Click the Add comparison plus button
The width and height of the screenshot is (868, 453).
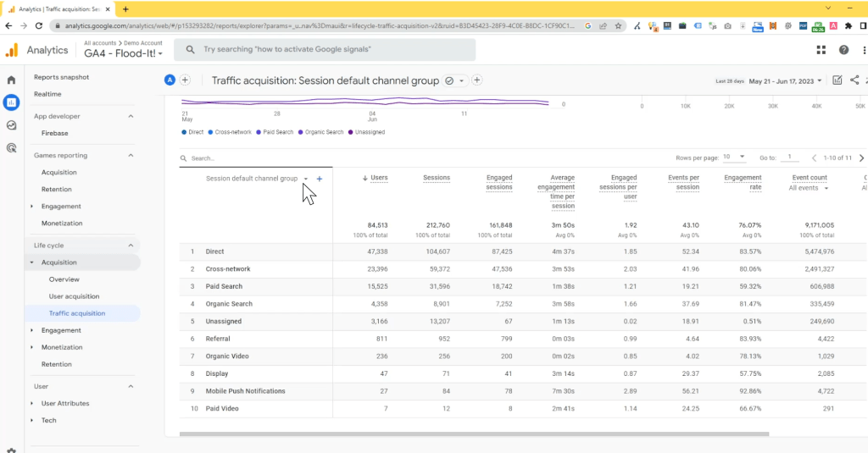185,80
